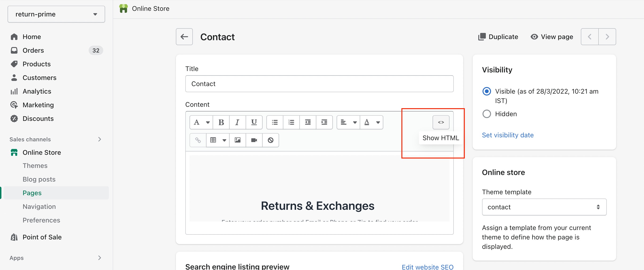Expand the Sales channels section
The image size is (644, 270).
[x=99, y=139]
